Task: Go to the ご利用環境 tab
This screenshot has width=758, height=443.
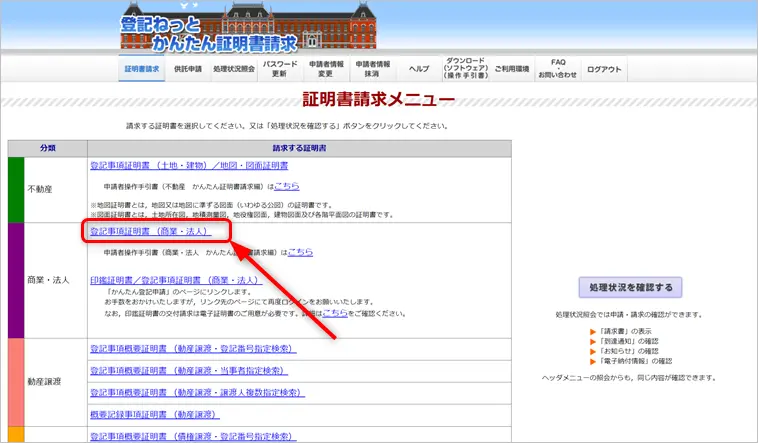Action: click(511, 70)
